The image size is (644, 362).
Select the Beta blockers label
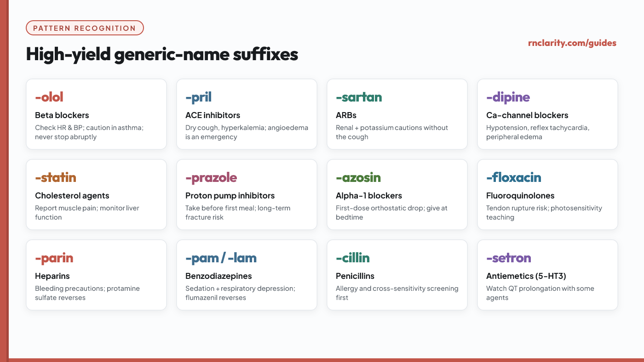coord(62,115)
